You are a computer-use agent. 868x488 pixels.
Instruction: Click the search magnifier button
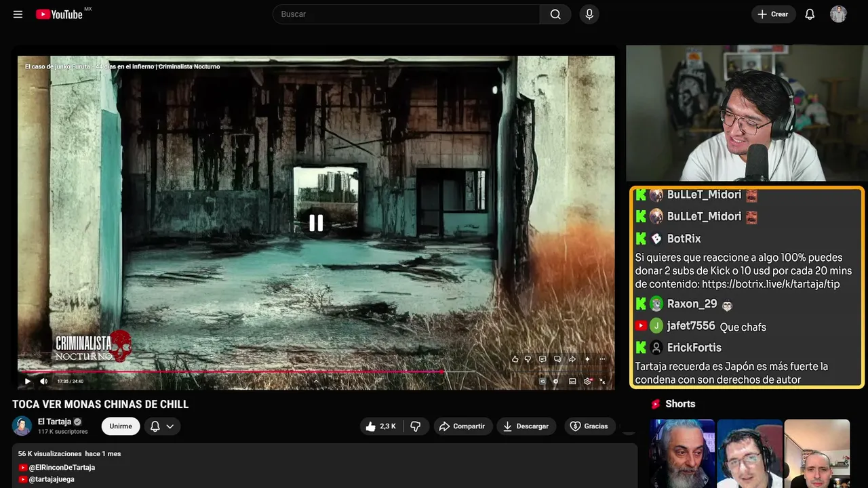[555, 14]
